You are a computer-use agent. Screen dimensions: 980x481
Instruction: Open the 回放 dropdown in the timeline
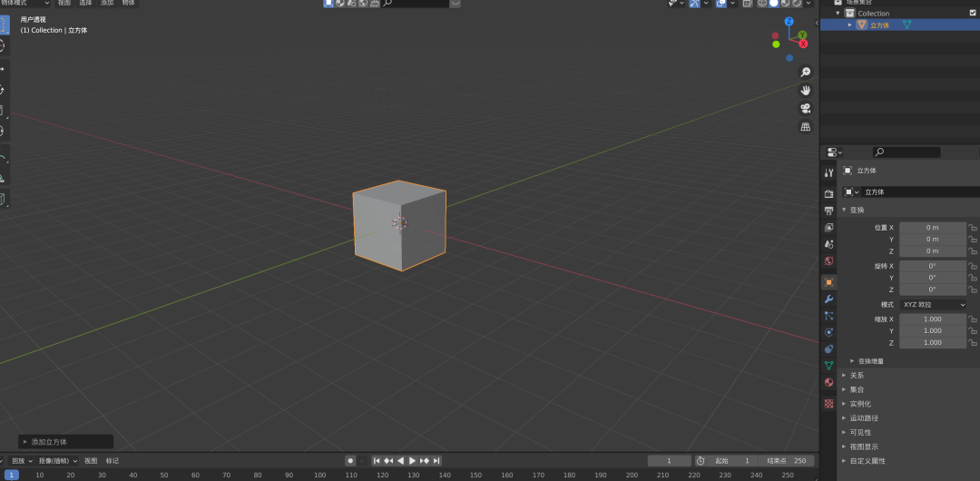tap(22, 461)
